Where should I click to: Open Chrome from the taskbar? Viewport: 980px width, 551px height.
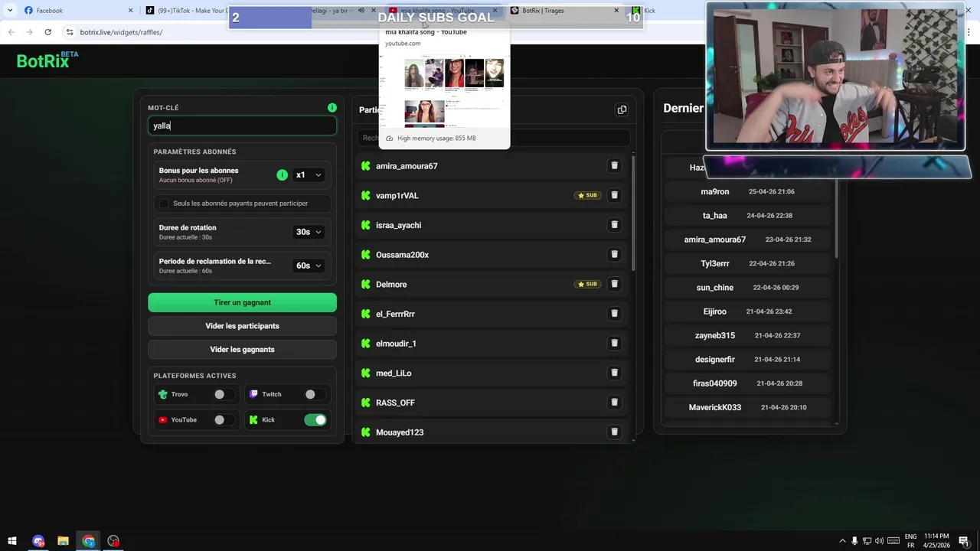(89, 541)
